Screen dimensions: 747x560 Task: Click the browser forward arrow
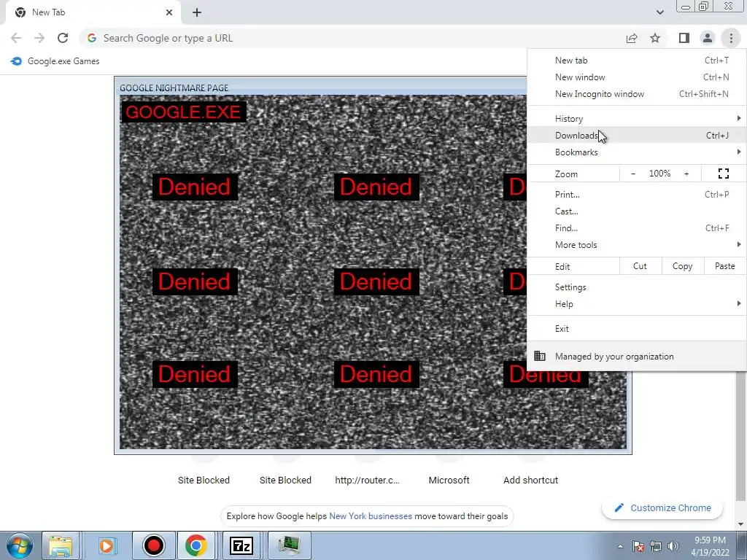(39, 38)
